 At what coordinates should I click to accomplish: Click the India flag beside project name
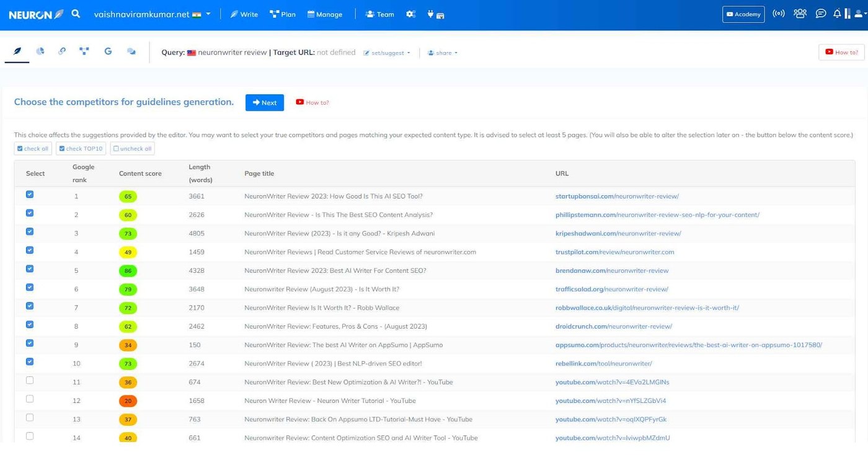197,14
